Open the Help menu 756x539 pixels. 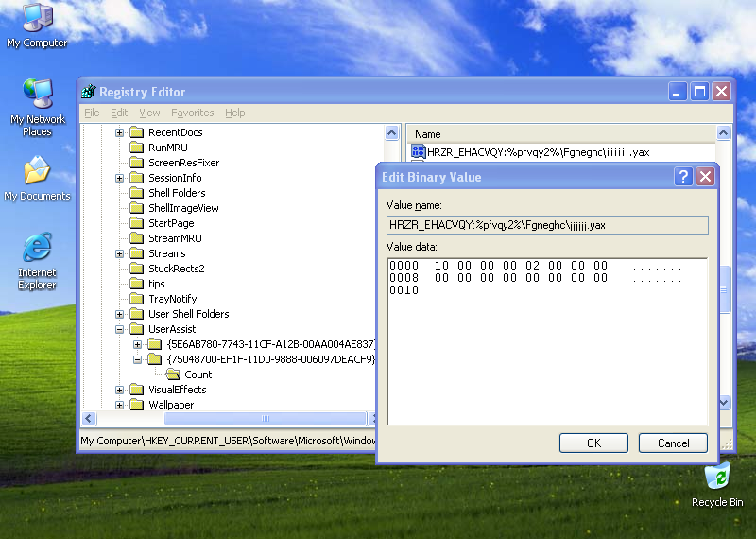[234, 113]
